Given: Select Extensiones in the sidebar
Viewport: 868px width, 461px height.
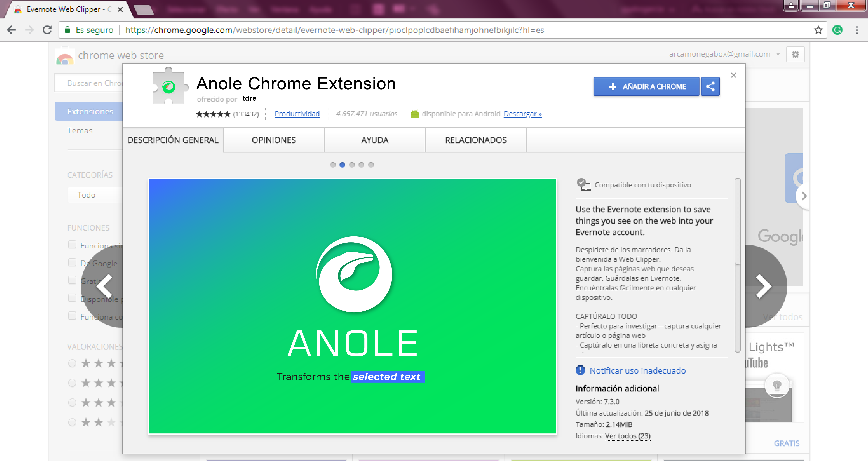Looking at the screenshot, I should pyautogui.click(x=89, y=111).
